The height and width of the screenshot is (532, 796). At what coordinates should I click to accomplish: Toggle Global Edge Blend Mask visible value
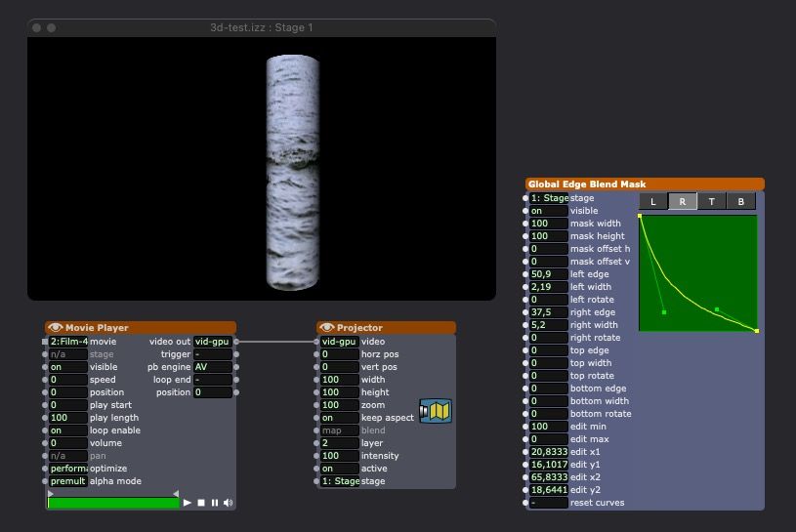[548, 211]
